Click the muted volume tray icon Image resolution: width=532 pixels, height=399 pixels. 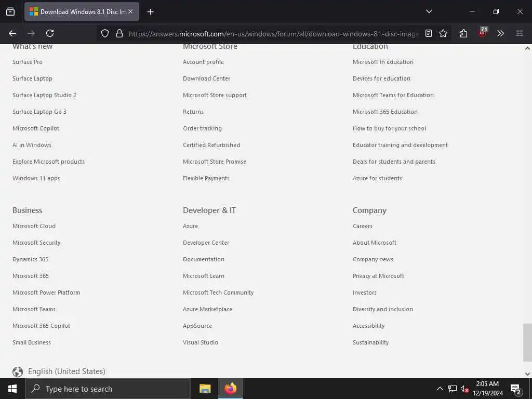pos(464,389)
